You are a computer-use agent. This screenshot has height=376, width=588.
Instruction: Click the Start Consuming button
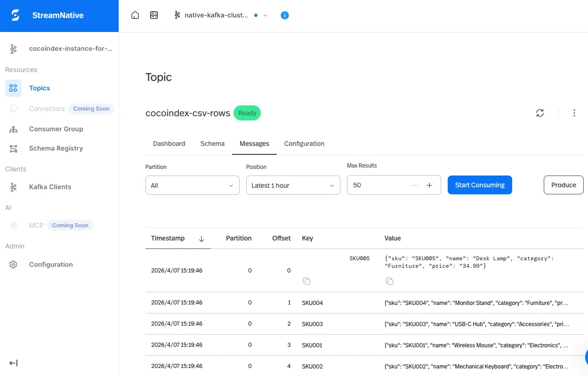(x=480, y=185)
